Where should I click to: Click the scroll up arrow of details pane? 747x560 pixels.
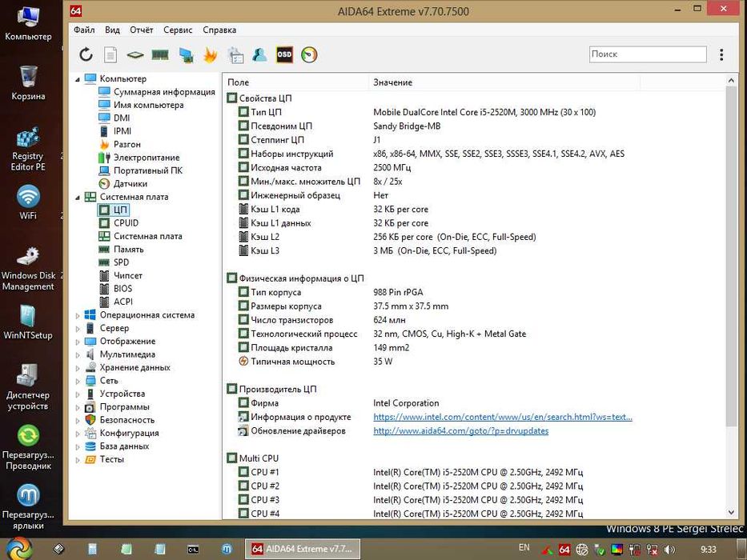coord(731,81)
